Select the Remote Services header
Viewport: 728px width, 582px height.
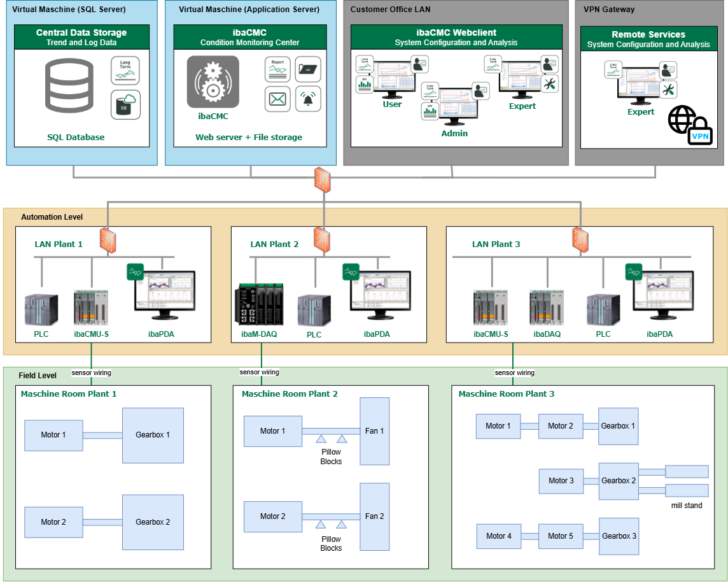[x=648, y=39]
